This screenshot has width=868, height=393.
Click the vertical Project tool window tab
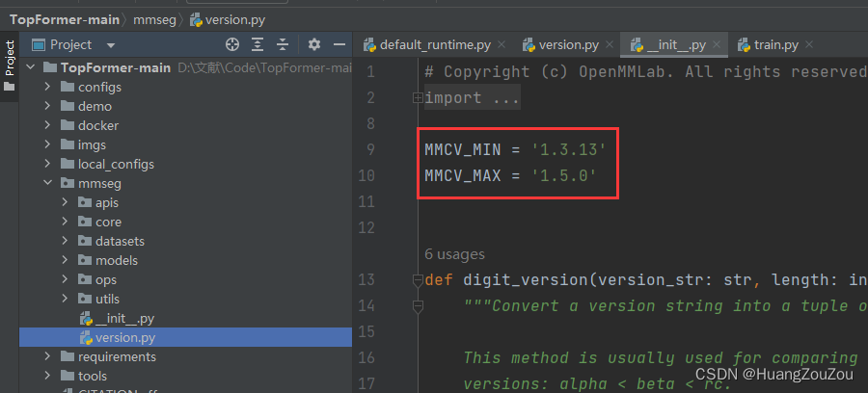pyautogui.click(x=10, y=65)
